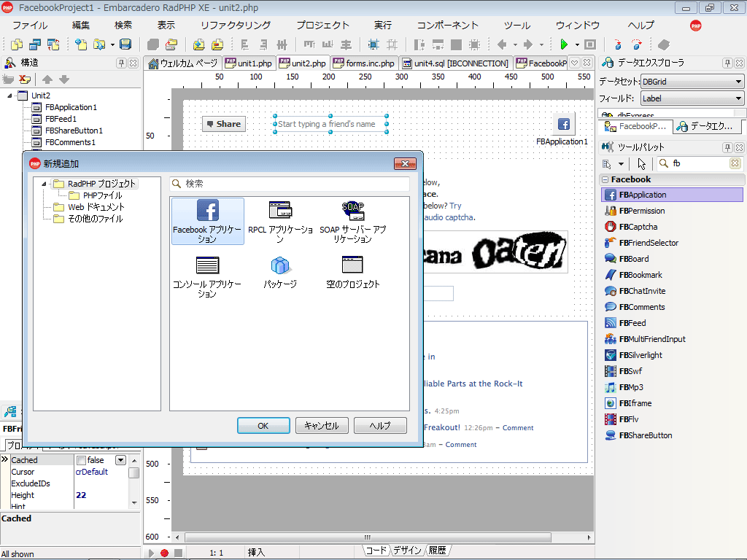Click the designer horizontal scrollbar
747x560 pixels.
pyautogui.click(x=368, y=537)
